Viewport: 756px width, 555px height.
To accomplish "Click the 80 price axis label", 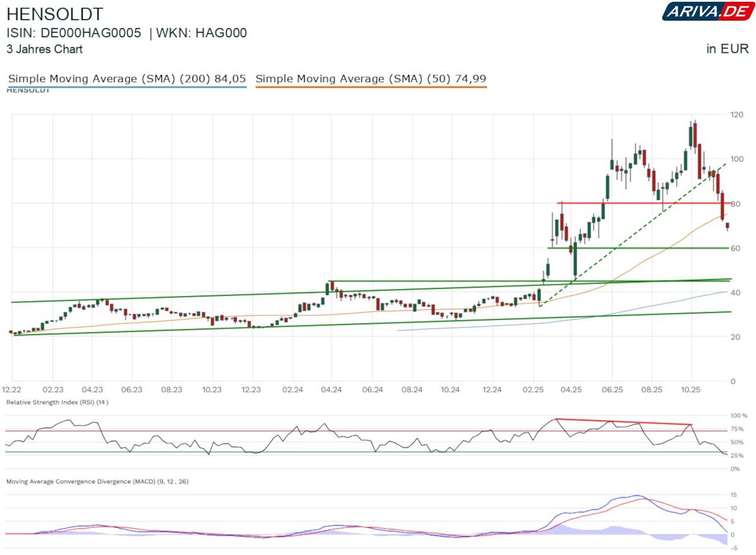I will (735, 203).
